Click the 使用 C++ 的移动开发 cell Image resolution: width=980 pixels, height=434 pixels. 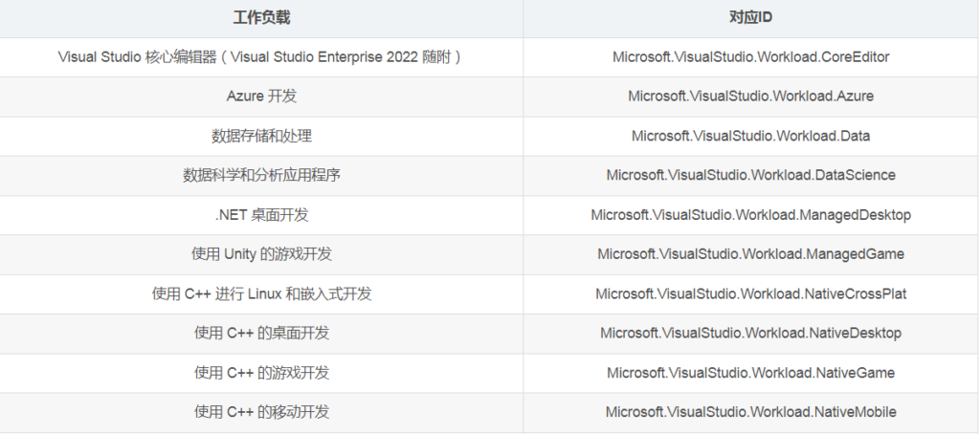click(261, 413)
